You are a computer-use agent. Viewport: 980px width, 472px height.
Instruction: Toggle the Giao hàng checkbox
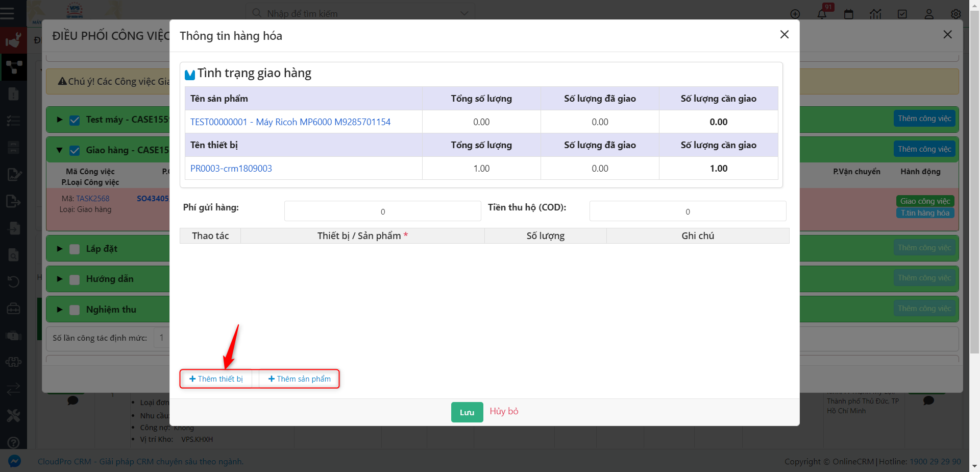coord(75,151)
